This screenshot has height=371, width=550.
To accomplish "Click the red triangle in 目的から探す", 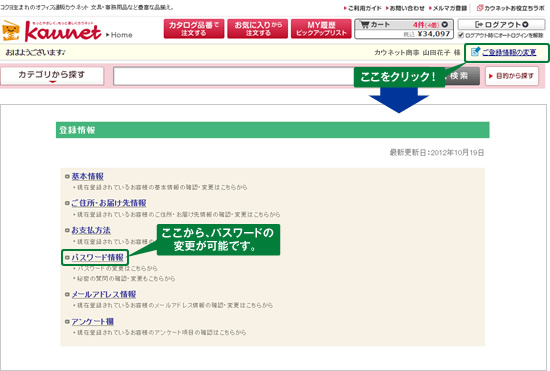I will pos(491,76).
